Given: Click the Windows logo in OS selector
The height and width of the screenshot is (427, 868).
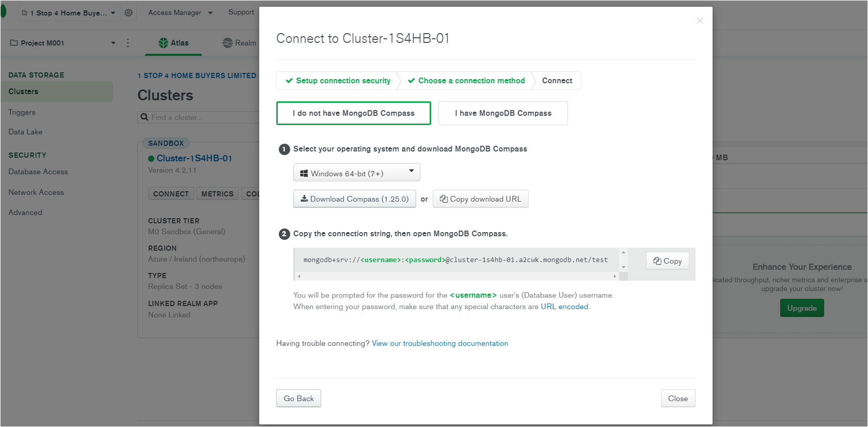Looking at the screenshot, I should tap(304, 174).
